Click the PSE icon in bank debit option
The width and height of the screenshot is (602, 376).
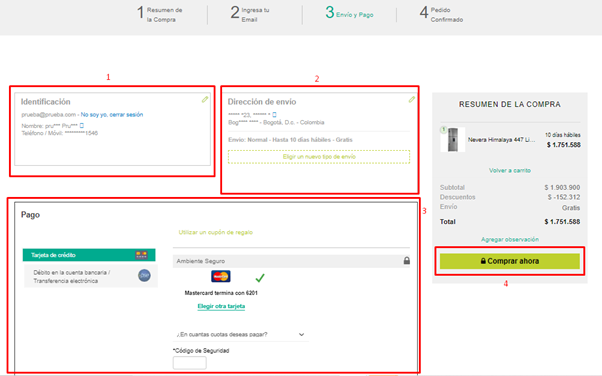[144, 275]
